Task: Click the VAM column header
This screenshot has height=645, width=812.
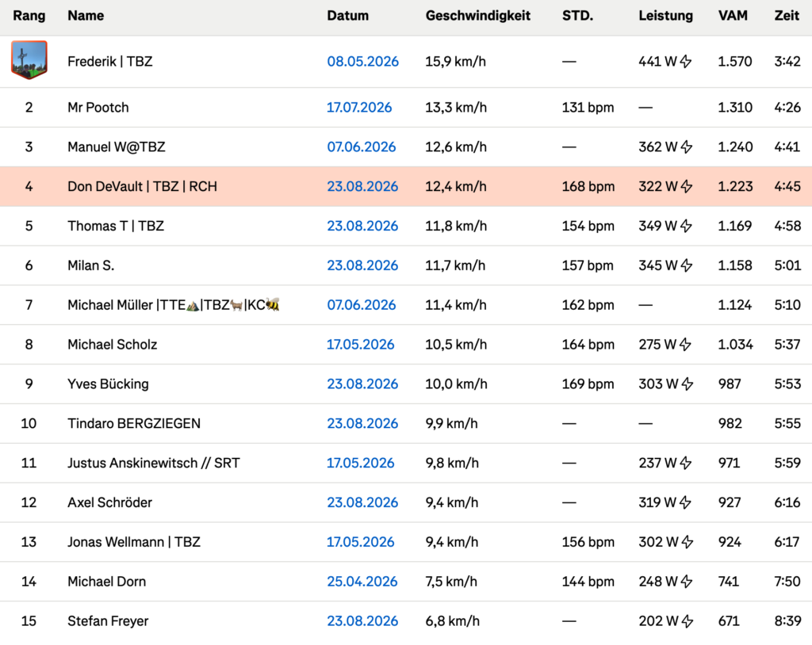Action: pyautogui.click(x=733, y=16)
